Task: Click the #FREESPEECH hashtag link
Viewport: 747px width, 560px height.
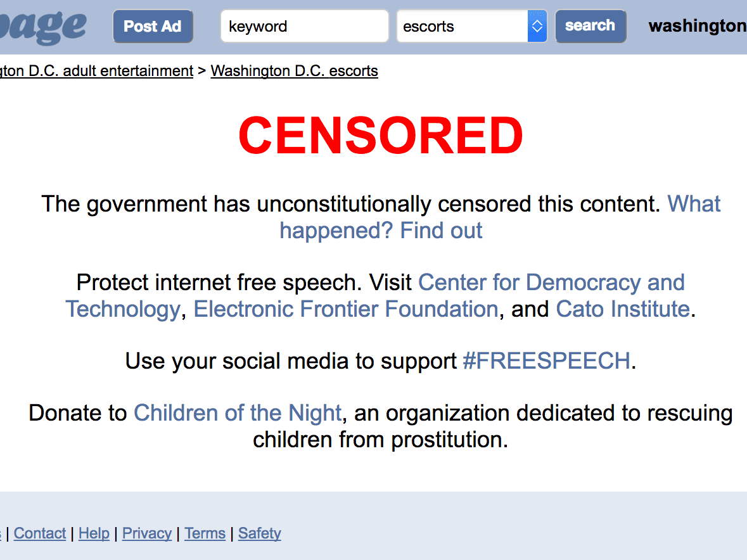Action: coord(546,361)
